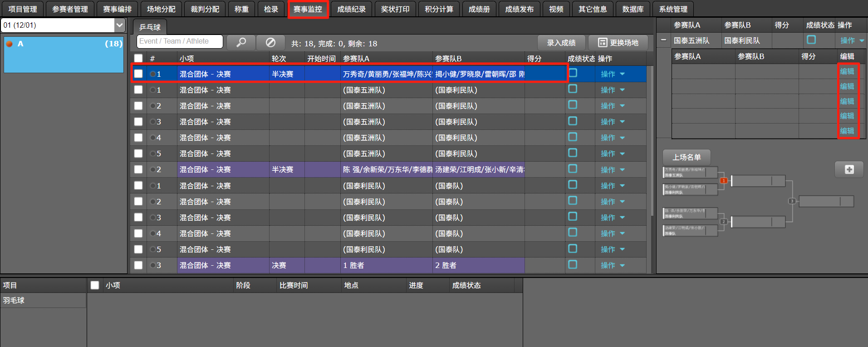Tick checkbox in bottom panel 小项 header
The width and height of the screenshot is (868, 347).
click(95, 285)
